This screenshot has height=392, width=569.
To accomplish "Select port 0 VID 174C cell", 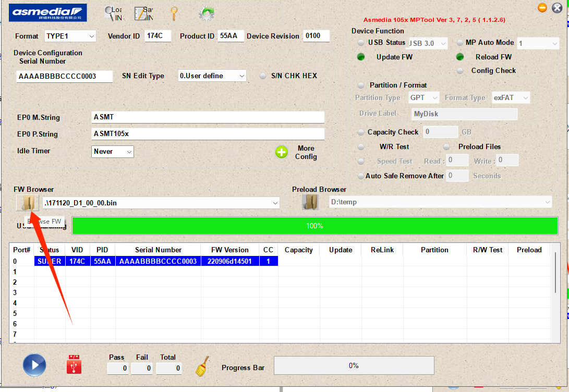I will [77, 261].
